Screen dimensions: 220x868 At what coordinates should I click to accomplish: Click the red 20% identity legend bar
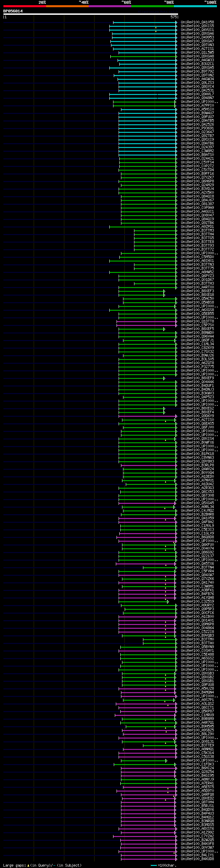24,6
